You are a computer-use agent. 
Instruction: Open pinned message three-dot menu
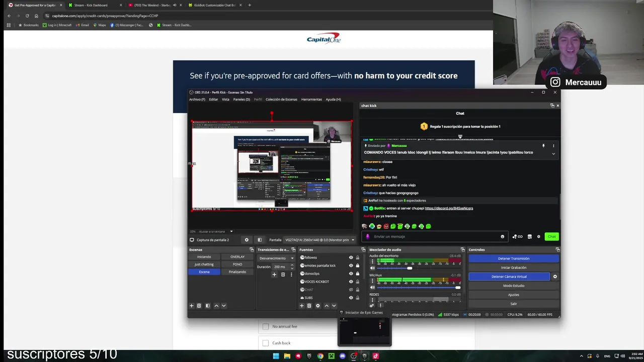point(553,146)
